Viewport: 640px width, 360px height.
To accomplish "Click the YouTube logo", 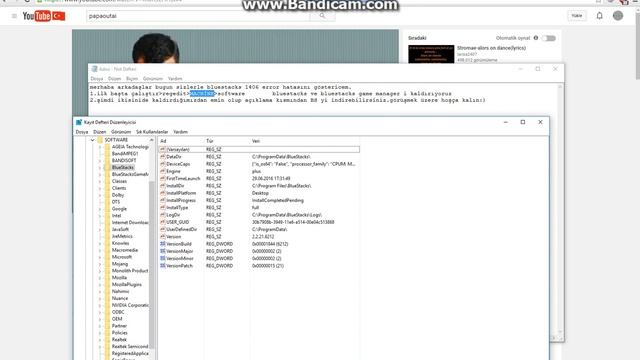I will point(44,16).
